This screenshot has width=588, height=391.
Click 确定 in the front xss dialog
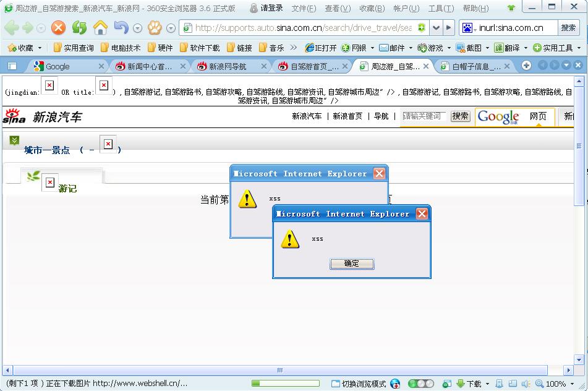(352, 264)
